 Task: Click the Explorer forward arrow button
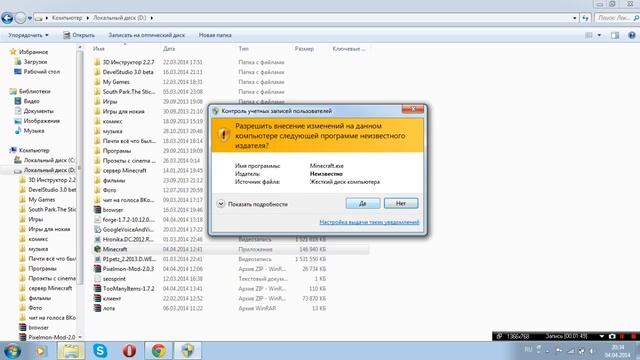[20, 18]
